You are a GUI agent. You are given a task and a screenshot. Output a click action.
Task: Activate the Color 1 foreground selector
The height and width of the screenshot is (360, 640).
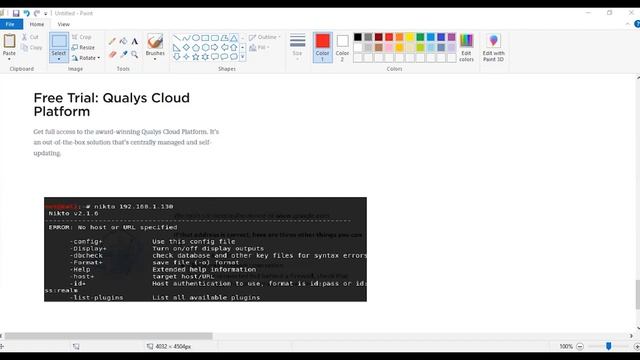tap(322, 47)
